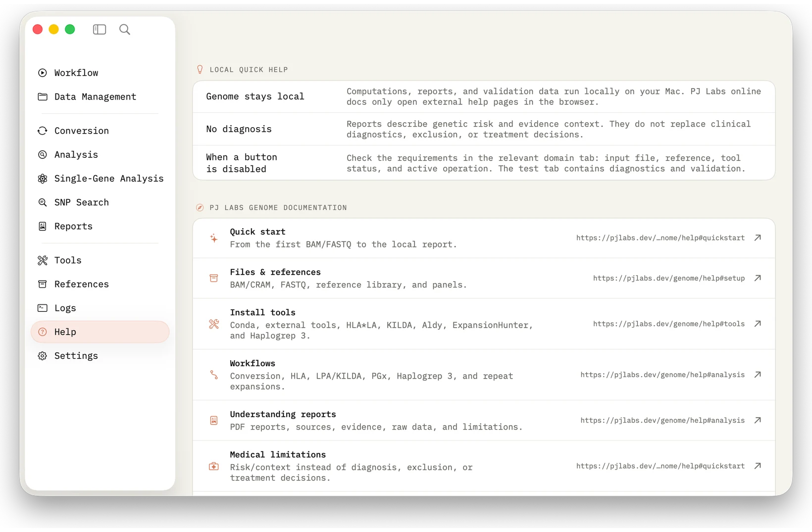Toggle the sidebar panel icon

point(100,30)
